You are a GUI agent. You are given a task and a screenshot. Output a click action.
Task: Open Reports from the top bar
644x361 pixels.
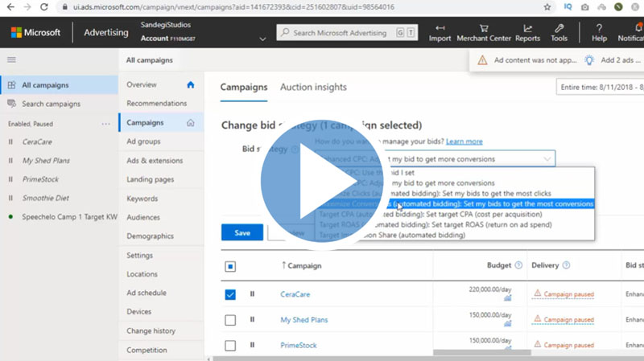[x=528, y=33]
